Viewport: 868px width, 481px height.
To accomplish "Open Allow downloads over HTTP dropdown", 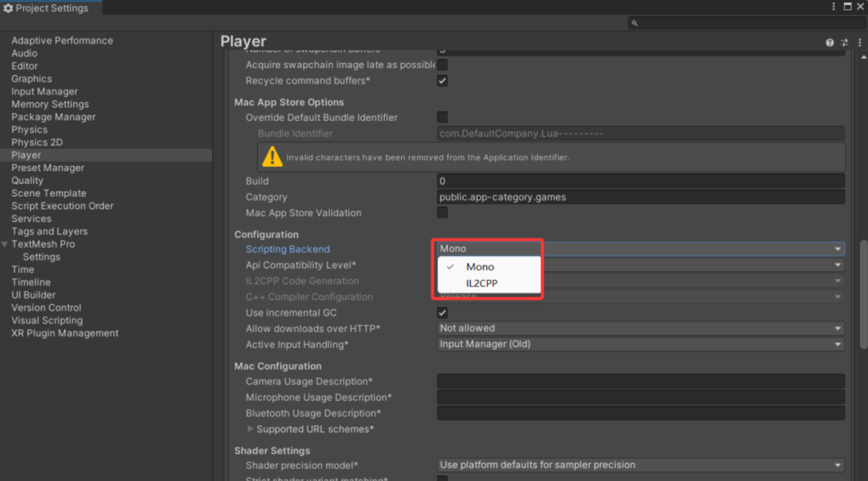I will click(x=640, y=328).
